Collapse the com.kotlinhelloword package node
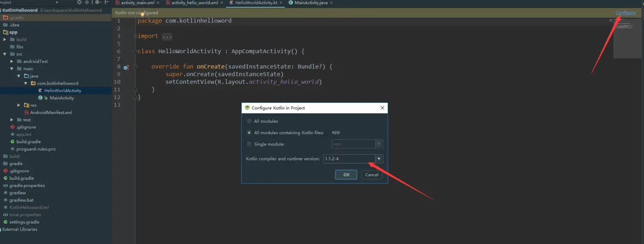The width and height of the screenshot is (644, 244). pos(26,83)
